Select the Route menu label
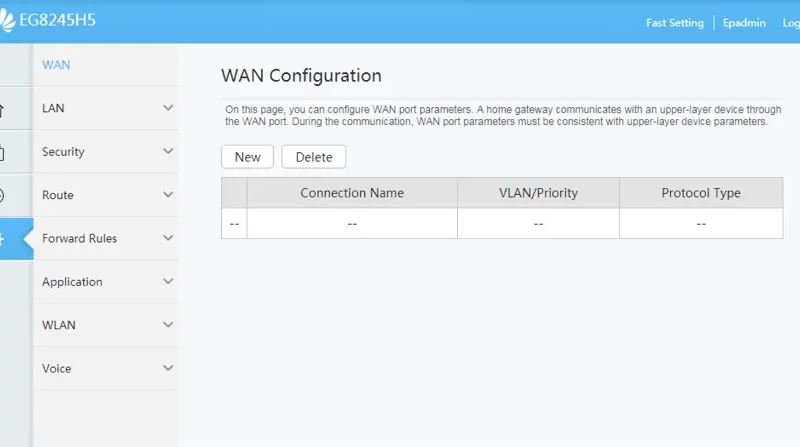The height and width of the screenshot is (447, 800). click(x=58, y=195)
